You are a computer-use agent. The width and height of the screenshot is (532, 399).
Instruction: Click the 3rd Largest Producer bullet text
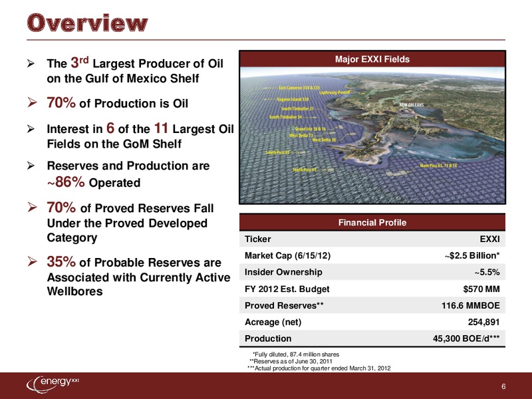coord(135,70)
